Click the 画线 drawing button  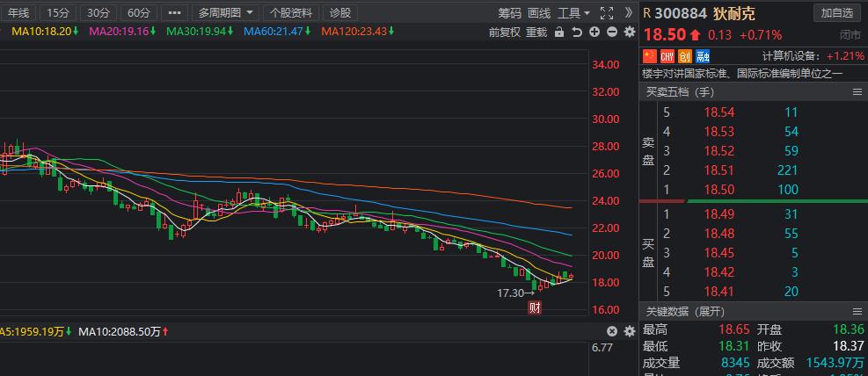[539, 12]
